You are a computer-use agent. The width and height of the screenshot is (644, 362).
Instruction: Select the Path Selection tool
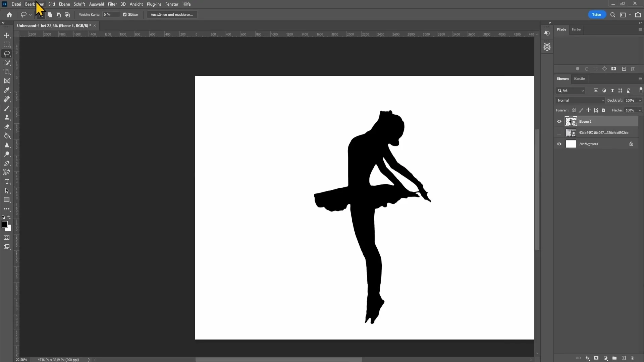click(x=7, y=191)
